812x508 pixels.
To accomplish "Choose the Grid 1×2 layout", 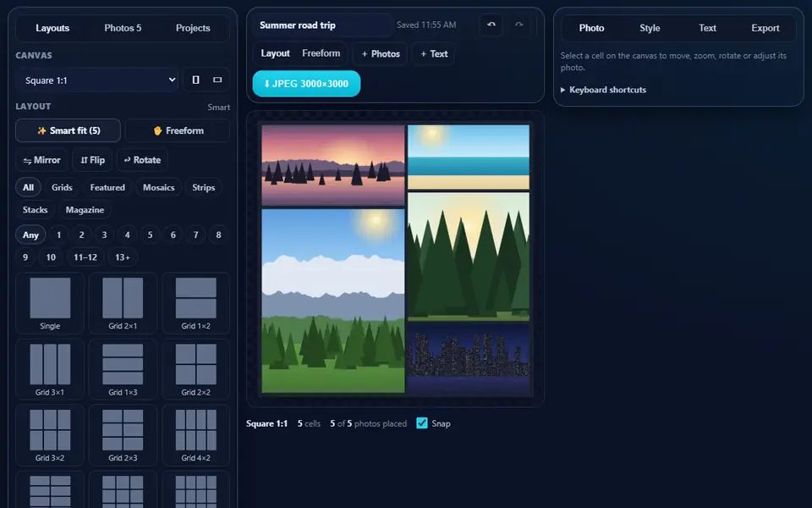I will (x=195, y=303).
